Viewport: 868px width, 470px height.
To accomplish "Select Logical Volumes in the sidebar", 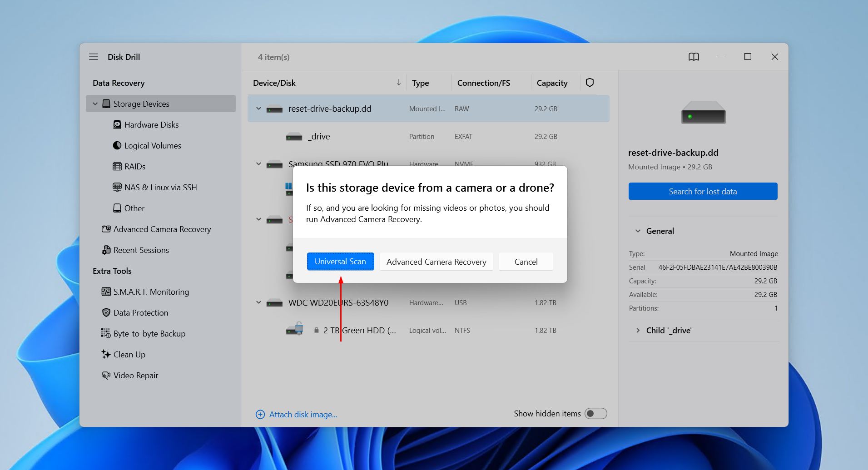I will (153, 145).
